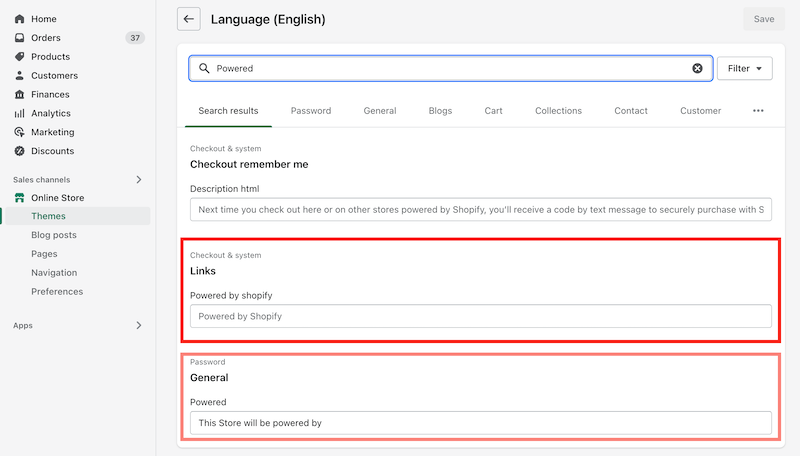Expand the Sales channels section
The height and width of the screenshot is (456, 800).
point(138,179)
